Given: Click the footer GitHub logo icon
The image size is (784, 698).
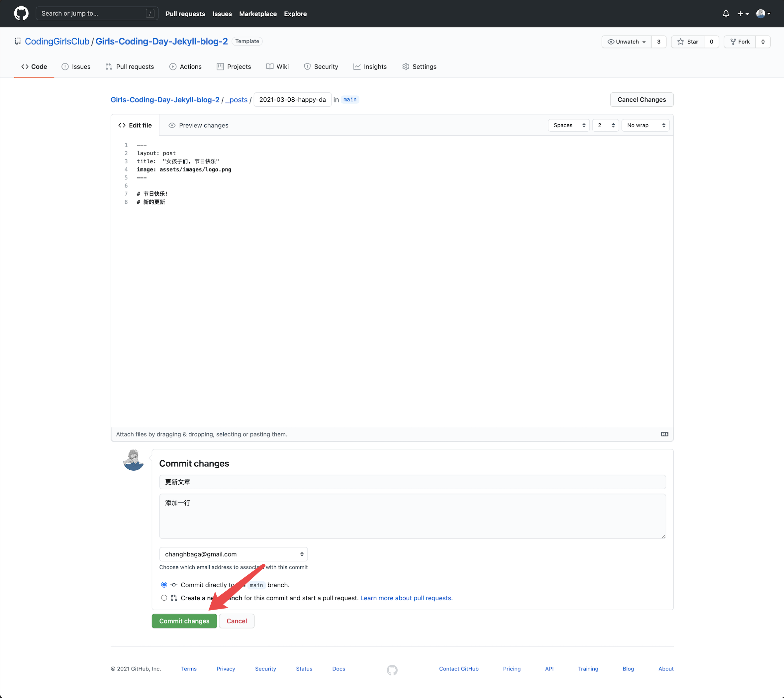Looking at the screenshot, I should coord(392,670).
